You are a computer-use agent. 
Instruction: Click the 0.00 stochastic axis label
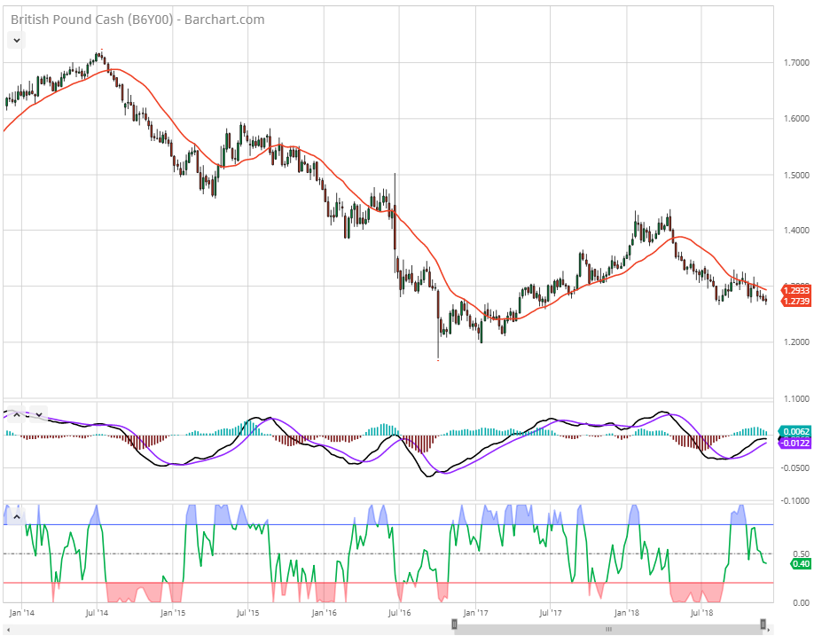tap(801, 603)
